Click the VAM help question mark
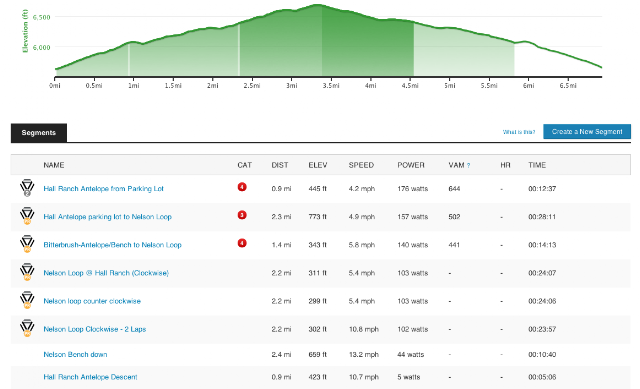Image resolution: width=640 pixels, height=389 pixels. click(x=469, y=166)
